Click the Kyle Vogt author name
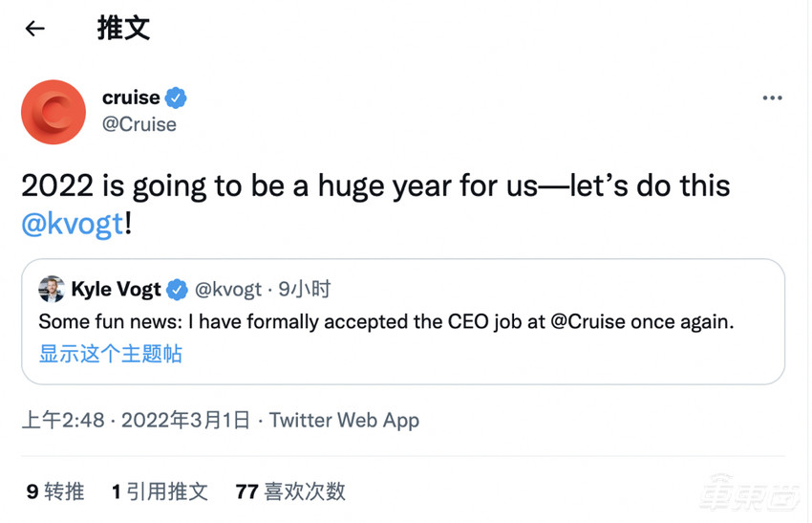 (x=116, y=289)
